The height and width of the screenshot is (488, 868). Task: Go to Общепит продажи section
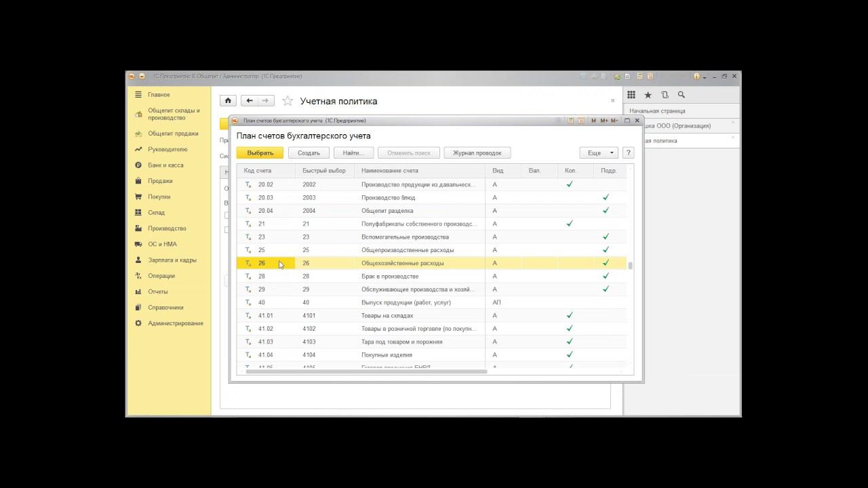173,134
